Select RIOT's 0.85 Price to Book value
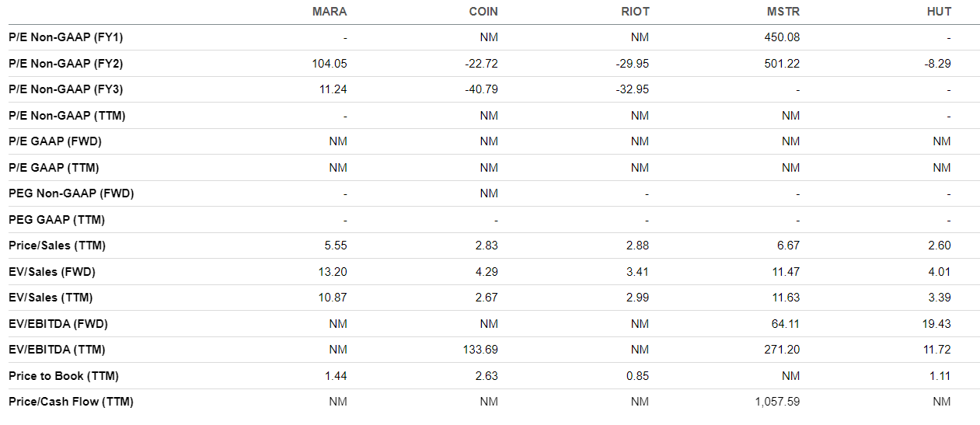 click(x=636, y=376)
